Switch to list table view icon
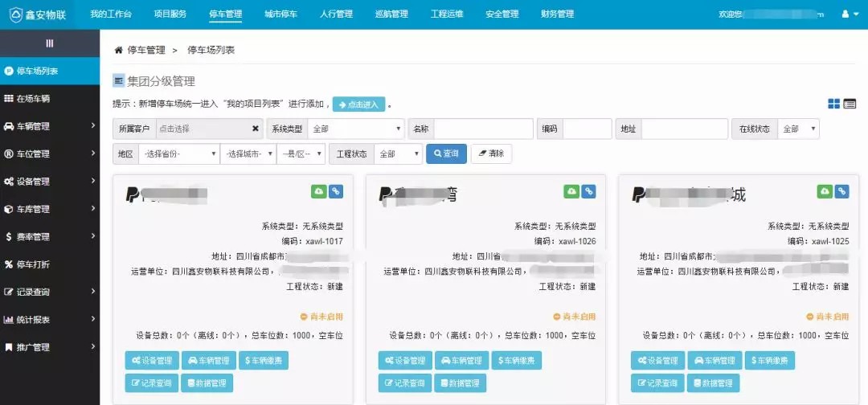 (850, 104)
